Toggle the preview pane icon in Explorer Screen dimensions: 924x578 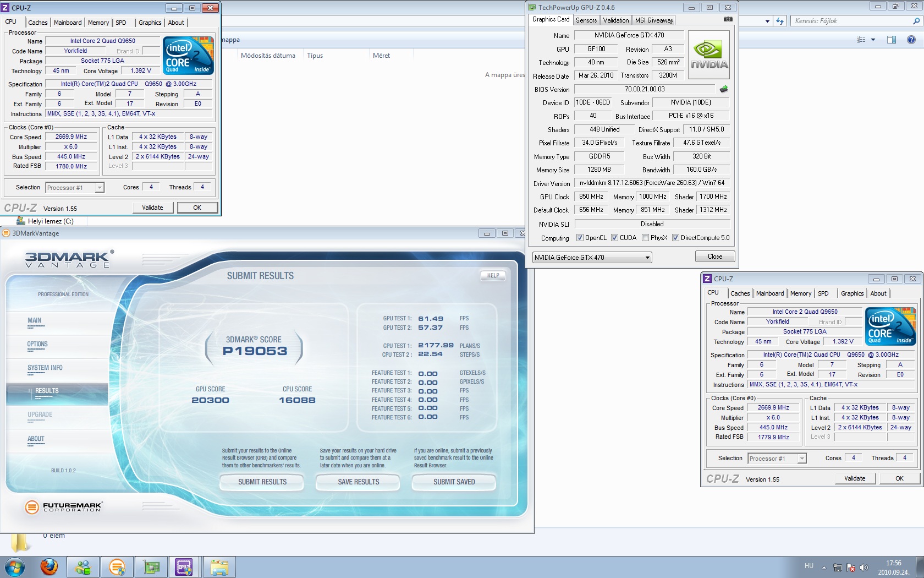point(892,40)
